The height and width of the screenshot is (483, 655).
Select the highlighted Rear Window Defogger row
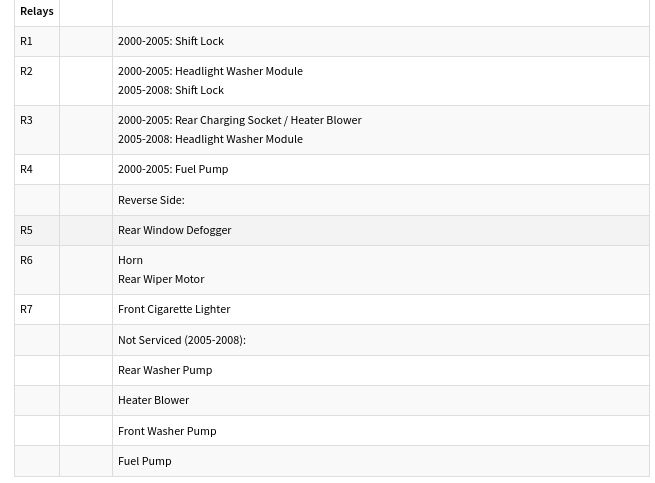click(332, 230)
